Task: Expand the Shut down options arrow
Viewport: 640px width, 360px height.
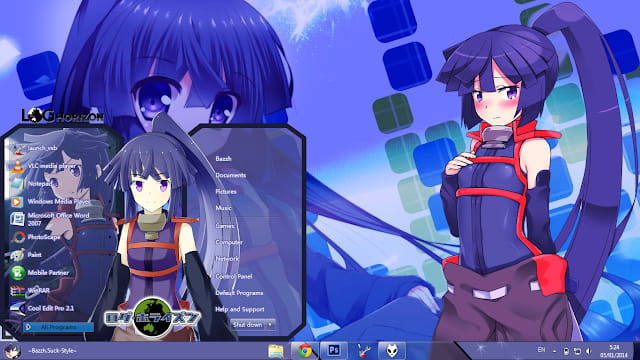Action: point(270,325)
